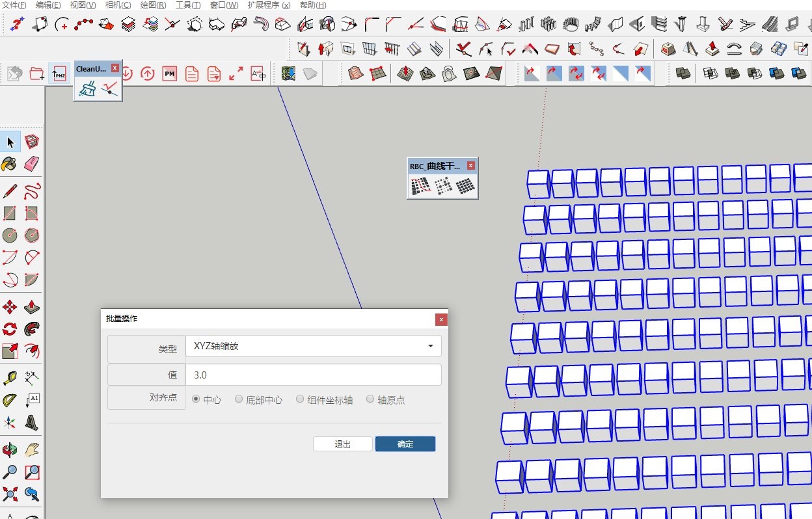
Task: Select the Offset tool
Action: tap(32, 351)
